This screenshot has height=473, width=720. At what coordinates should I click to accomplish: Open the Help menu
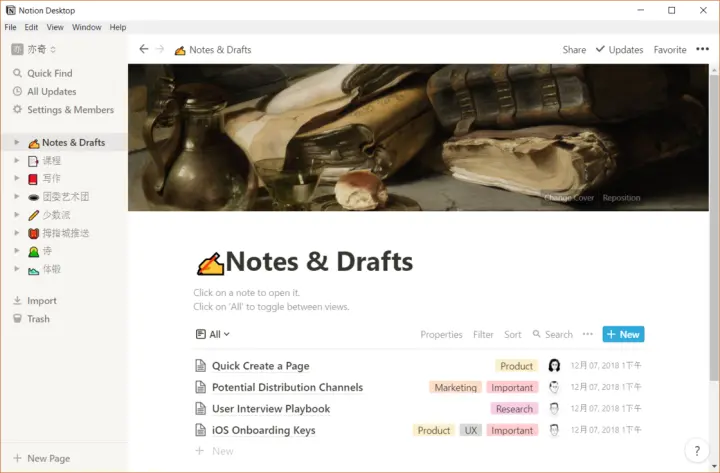point(118,27)
